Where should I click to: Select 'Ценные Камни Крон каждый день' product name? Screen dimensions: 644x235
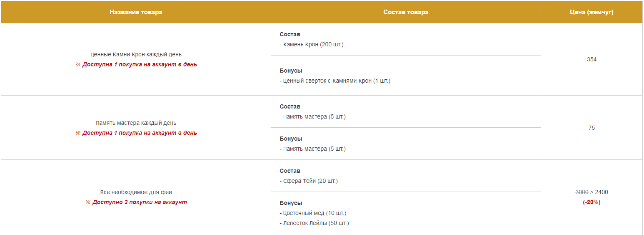136,54
